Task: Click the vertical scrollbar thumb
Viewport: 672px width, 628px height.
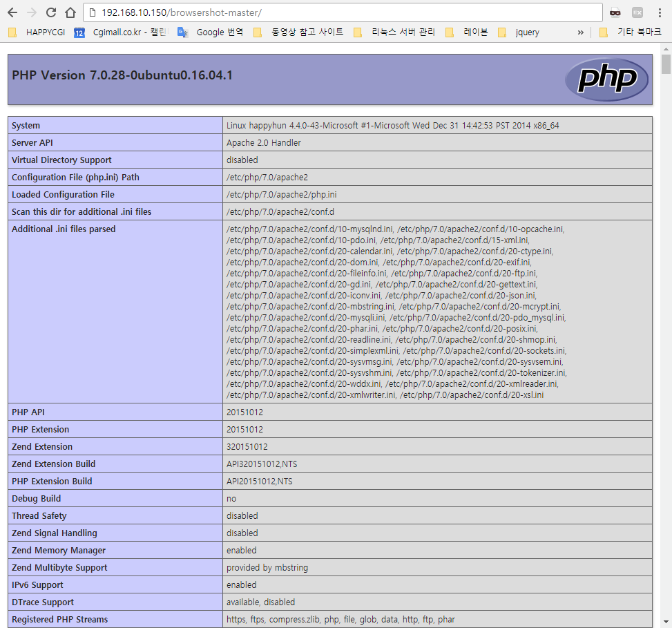Action: coord(666,64)
